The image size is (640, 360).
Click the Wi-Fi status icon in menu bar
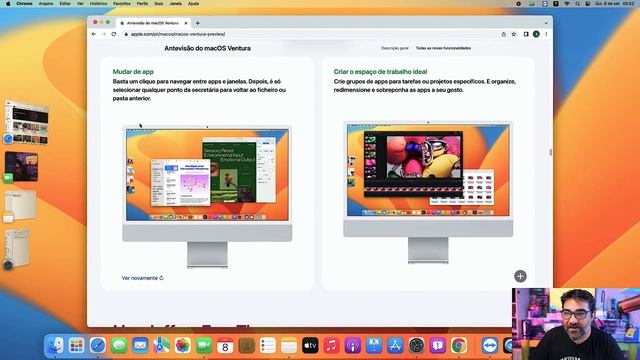pos(567,4)
